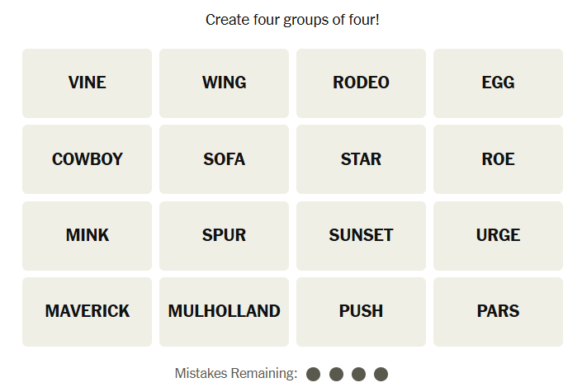Choose the STAR tile
Screen dimensions: 582x392
pyautogui.click(x=361, y=159)
